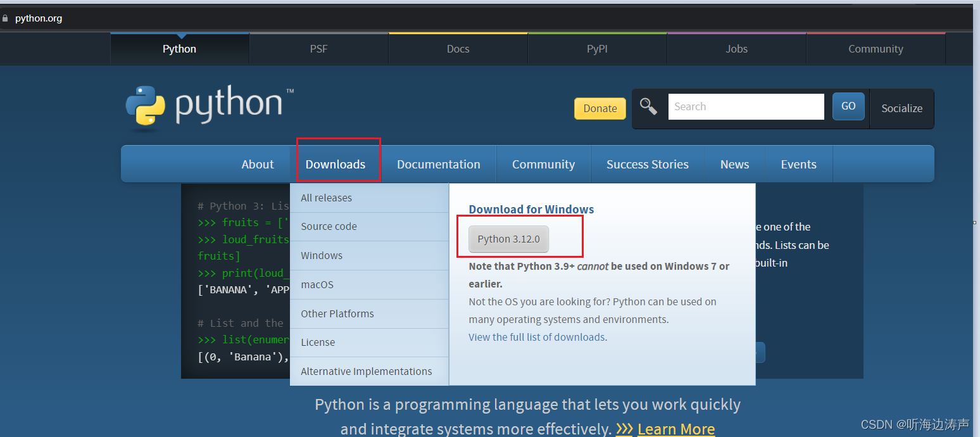980x437 pixels.
Task: Open the Success Stories menu
Action: [x=648, y=164]
